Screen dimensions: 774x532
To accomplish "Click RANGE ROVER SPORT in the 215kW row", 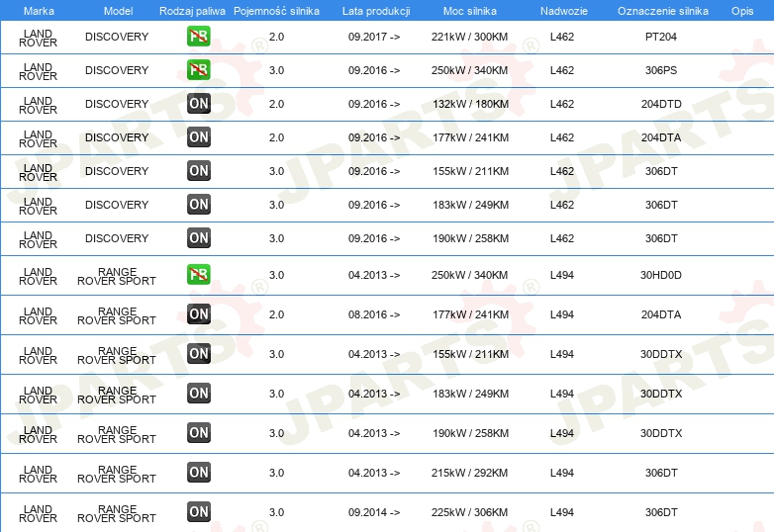I will (x=117, y=474).
